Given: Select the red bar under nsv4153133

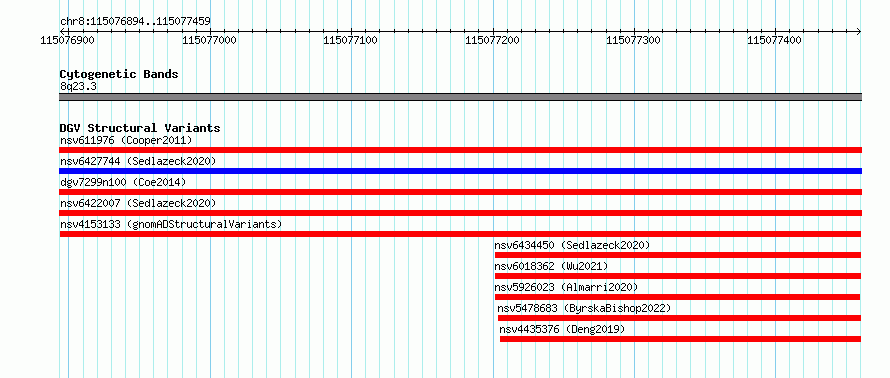Looking at the screenshot, I should pos(460,234).
